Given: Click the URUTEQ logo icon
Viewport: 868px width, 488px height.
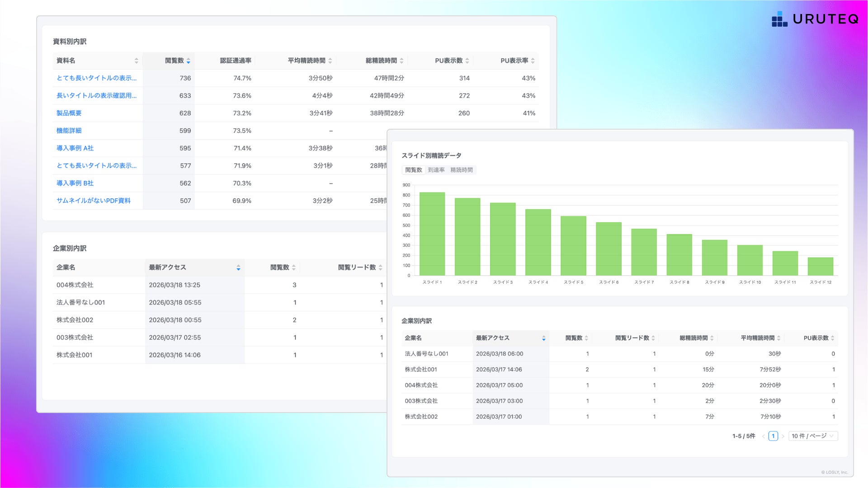Looking at the screenshot, I should (x=779, y=19).
